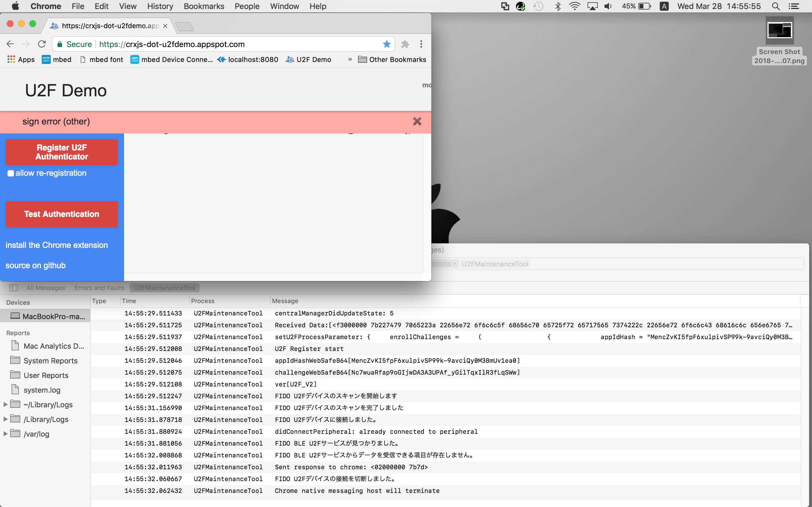
Task: Open the Apps shortcut on the bookmarks bar
Action: pyautogui.click(x=21, y=59)
